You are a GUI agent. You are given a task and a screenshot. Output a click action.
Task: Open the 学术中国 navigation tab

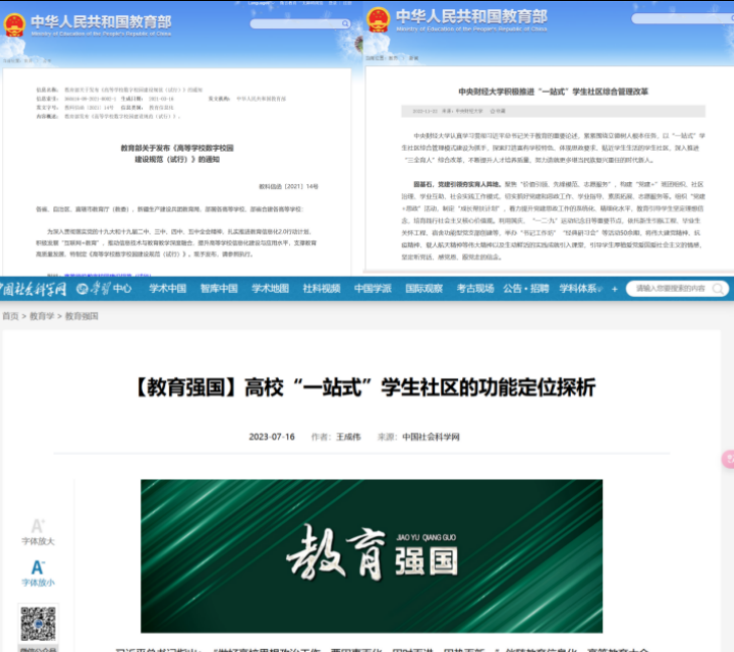[168, 289]
